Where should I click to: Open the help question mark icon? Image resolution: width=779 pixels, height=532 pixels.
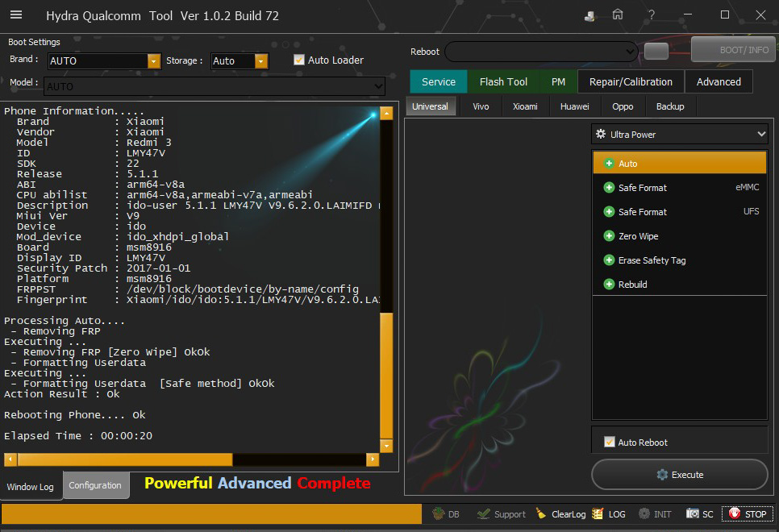coord(652,15)
